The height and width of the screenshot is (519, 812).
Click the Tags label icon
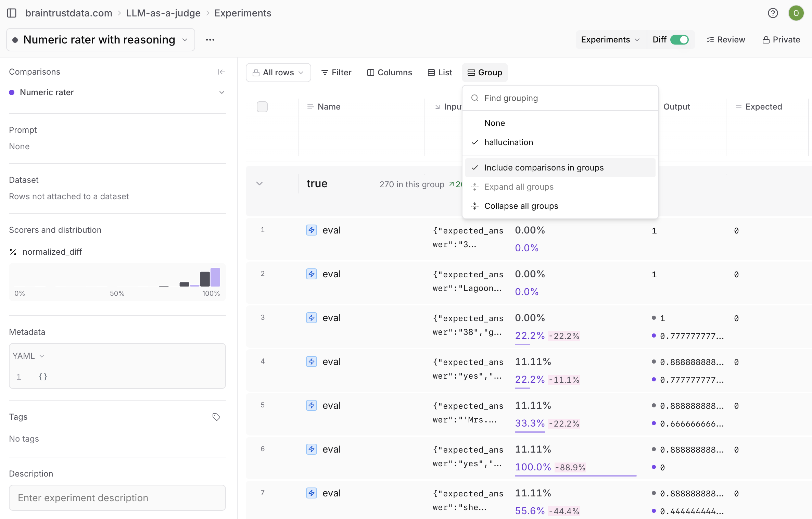(x=216, y=417)
